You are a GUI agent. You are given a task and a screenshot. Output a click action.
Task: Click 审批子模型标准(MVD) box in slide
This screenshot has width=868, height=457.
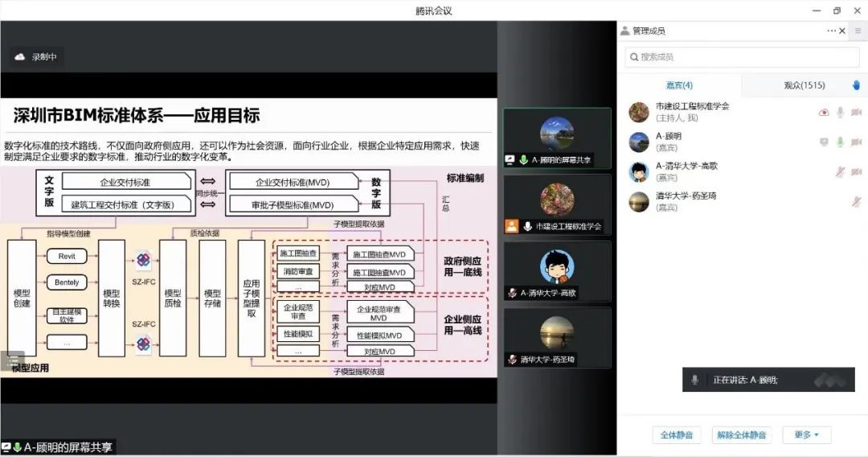click(x=293, y=205)
